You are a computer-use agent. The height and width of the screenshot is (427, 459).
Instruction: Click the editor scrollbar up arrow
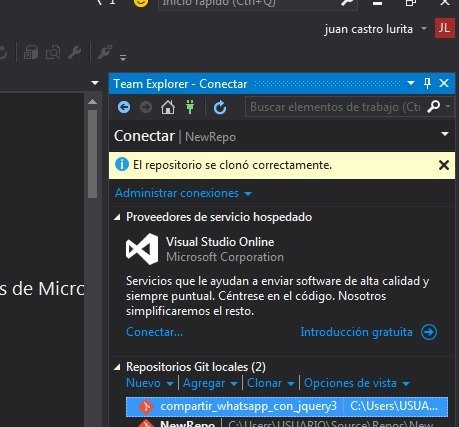(x=93, y=102)
